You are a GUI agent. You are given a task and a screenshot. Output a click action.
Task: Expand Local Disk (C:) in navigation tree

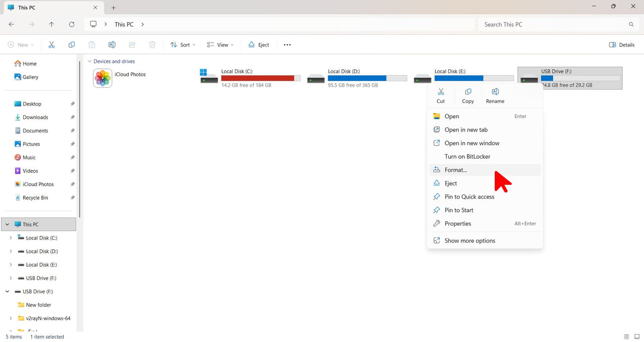pos(11,238)
